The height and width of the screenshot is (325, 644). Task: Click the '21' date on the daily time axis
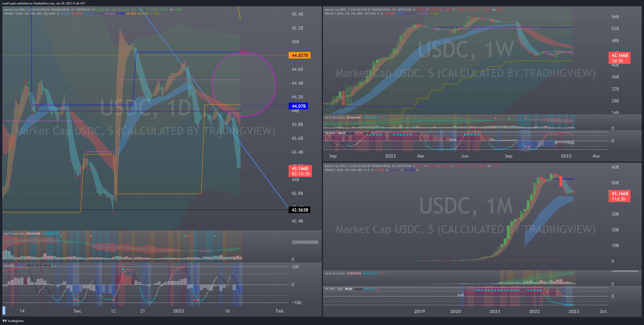click(x=143, y=311)
